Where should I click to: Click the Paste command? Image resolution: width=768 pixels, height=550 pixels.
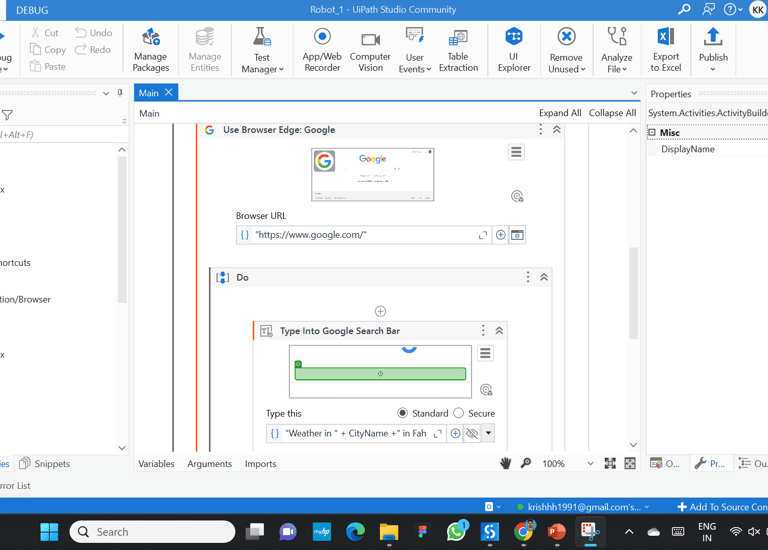coord(48,66)
